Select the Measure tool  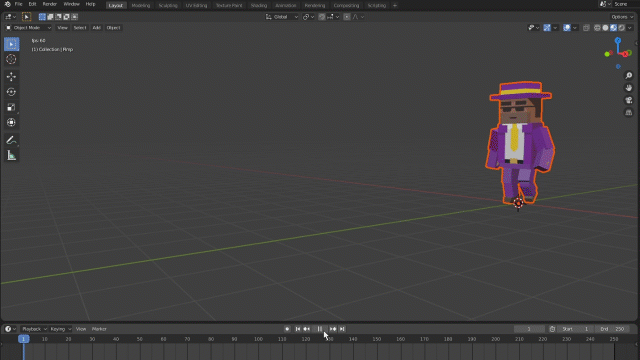click(x=11, y=156)
